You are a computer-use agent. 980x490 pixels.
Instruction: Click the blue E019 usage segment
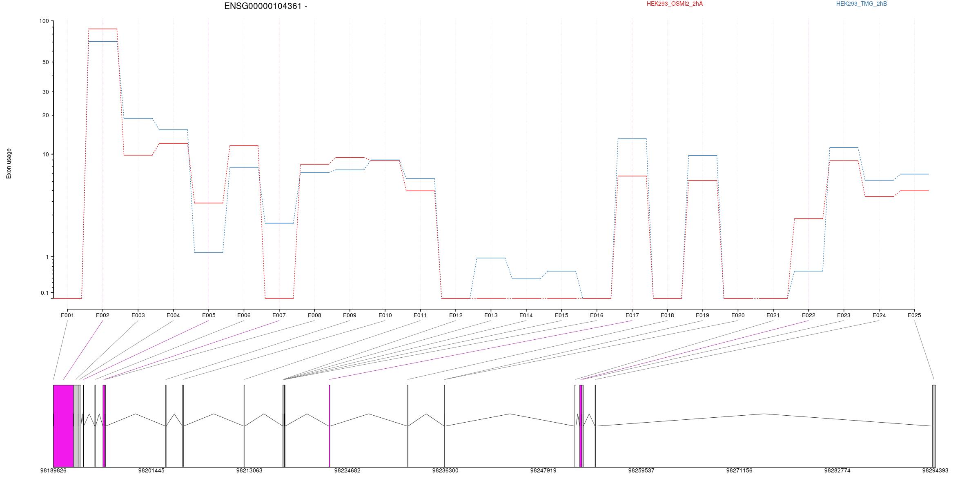click(703, 156)
